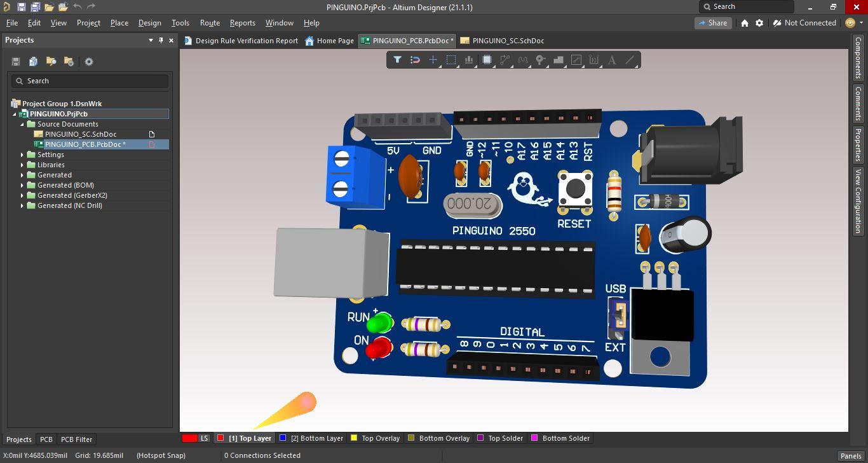This screenshot has width=868, height=463.
Task: Click the blue Bottom Layer color swatch
Action: 283,438
